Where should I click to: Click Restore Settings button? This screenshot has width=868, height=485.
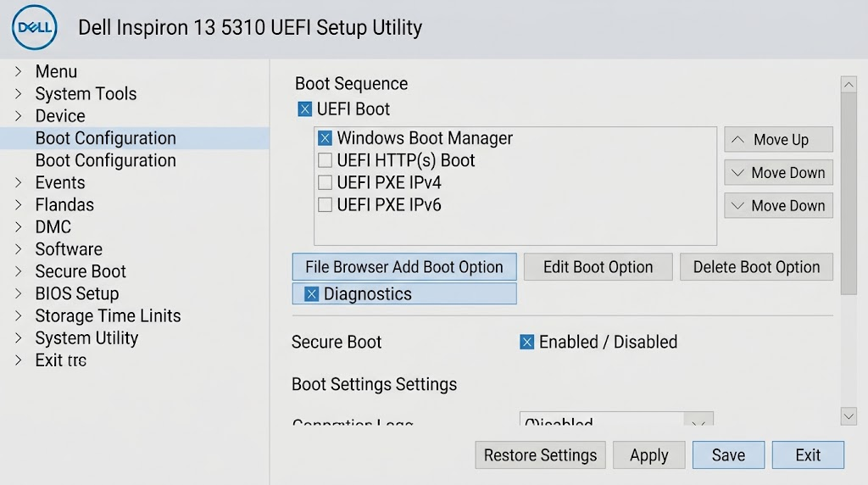tap(540, 455)
